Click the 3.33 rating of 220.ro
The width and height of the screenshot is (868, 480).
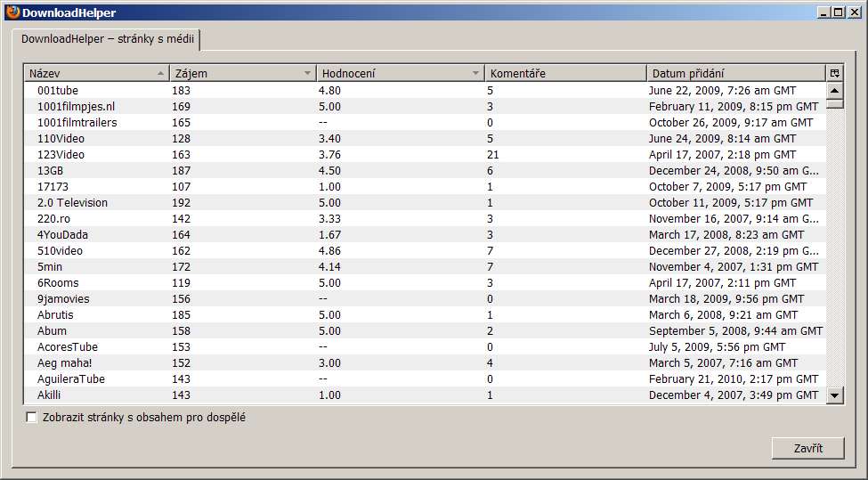coord(329,219)
